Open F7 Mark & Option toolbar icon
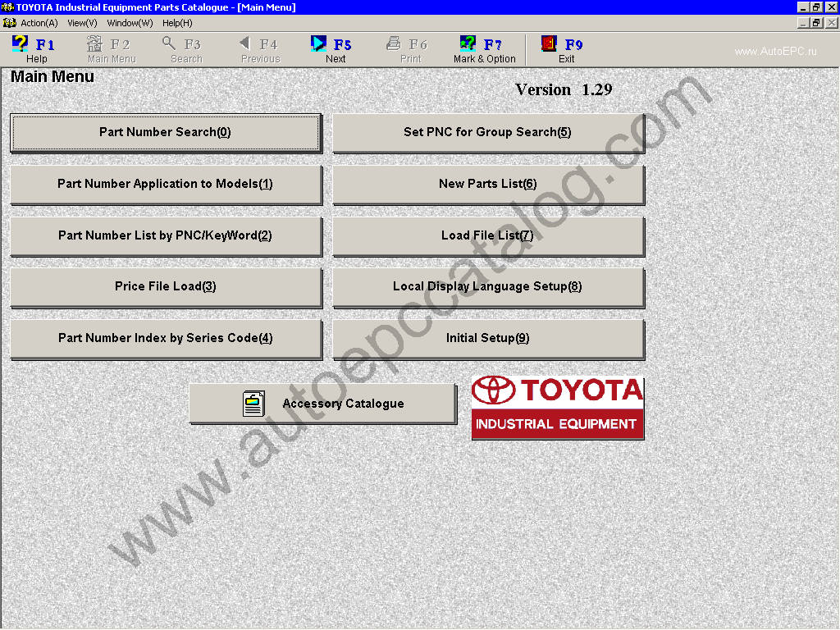This screenshot has width=840, height=630. click(x=468, y=44)
